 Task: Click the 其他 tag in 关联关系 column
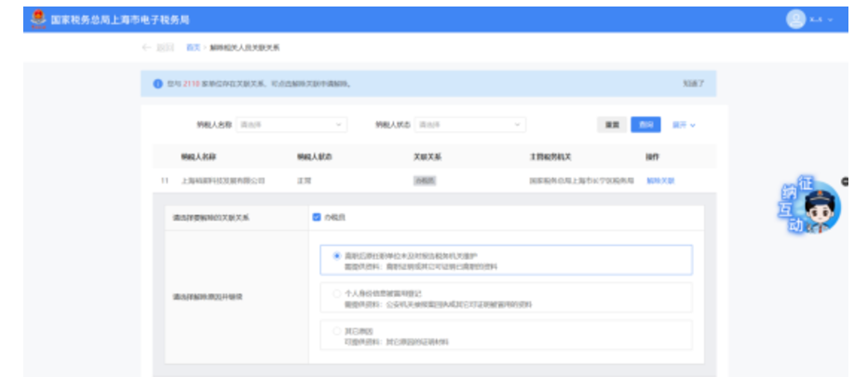pos(425,181)
